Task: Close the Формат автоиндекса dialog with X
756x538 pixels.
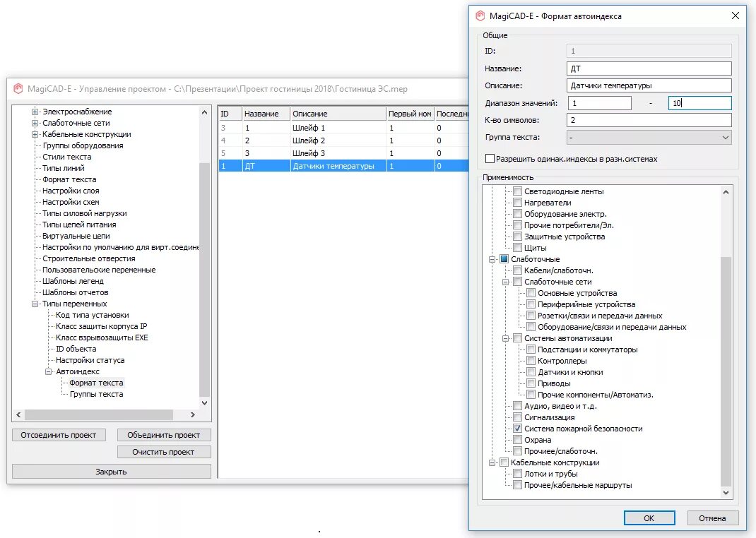Action: (x=736, y=16)
